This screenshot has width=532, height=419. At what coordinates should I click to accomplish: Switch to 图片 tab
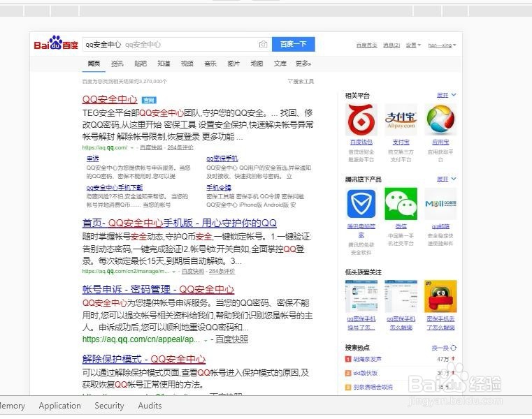point(233,64)
